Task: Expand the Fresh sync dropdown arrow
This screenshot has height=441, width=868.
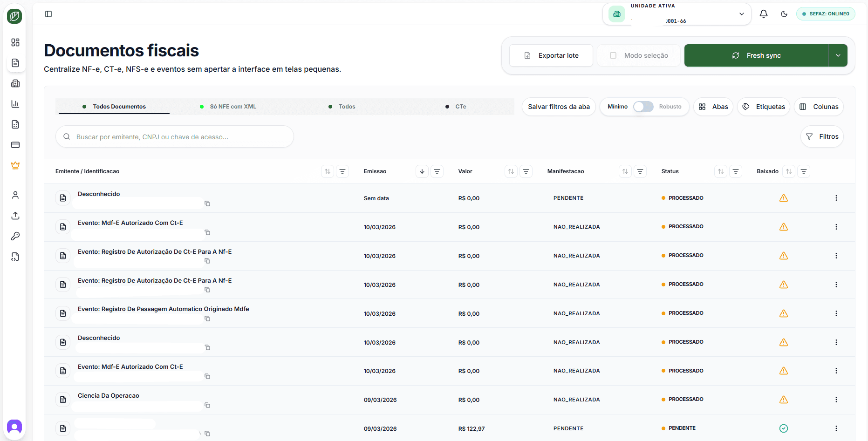Action: tap(838, 55)
